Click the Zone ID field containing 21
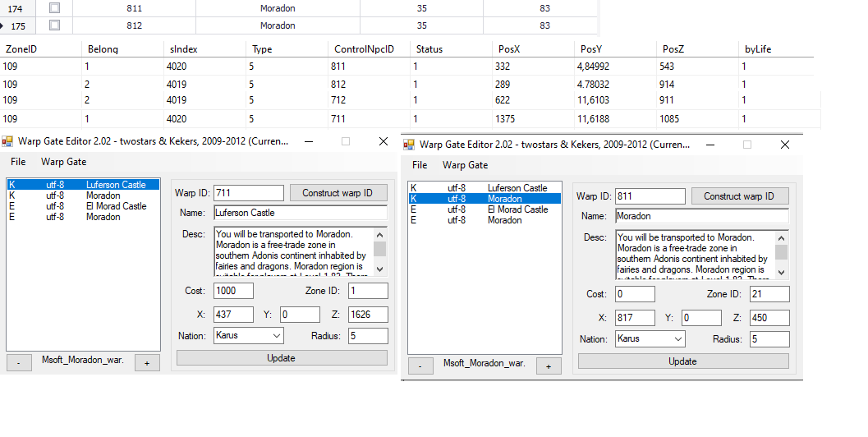The image size is (868, 437). tap(769, 294)
